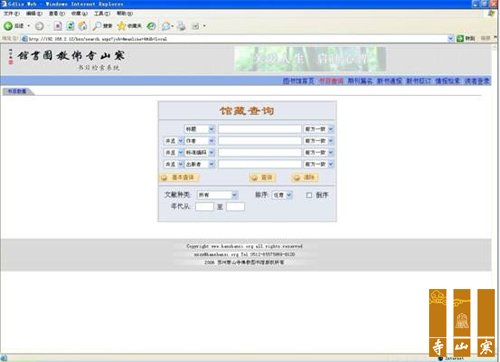Image resolution: width=500 pixels, height=362 pixels.
Task: Open the History icon in the toolbar
Action: 151,26
